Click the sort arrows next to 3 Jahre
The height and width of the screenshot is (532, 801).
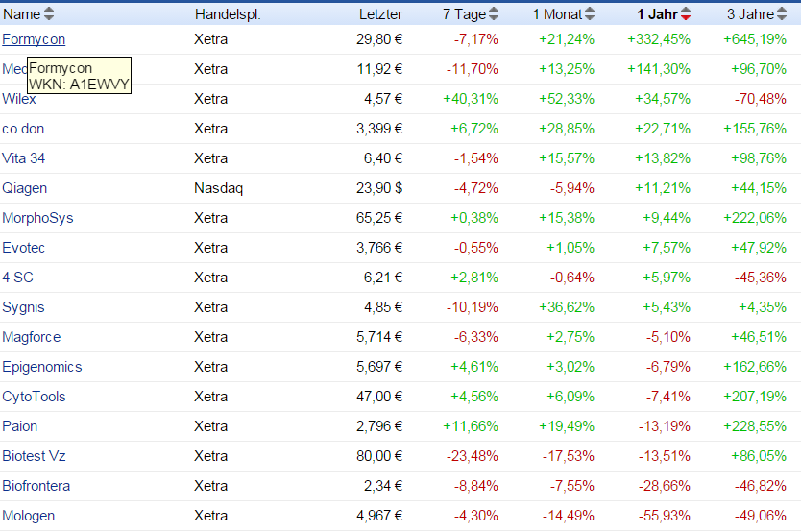[782, 14]
